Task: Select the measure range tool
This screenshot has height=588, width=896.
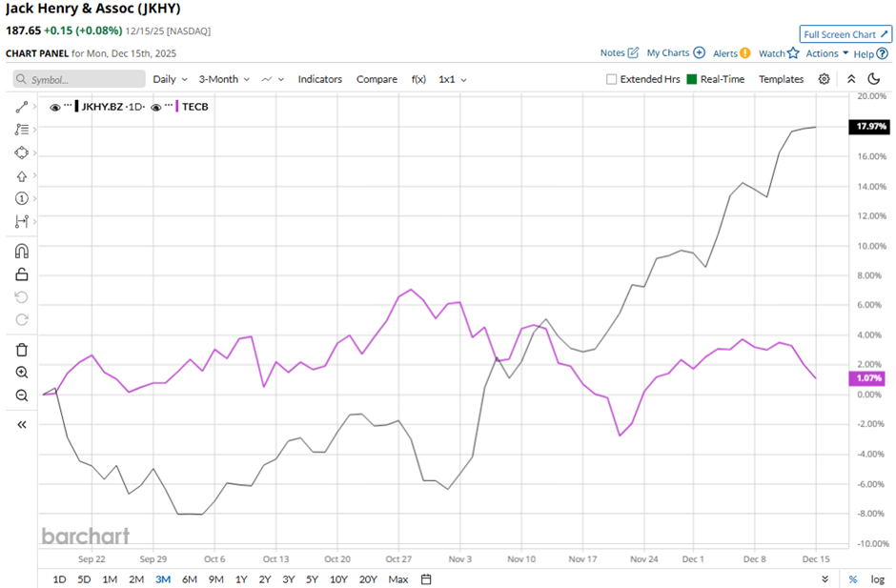Action: [22, 221]
